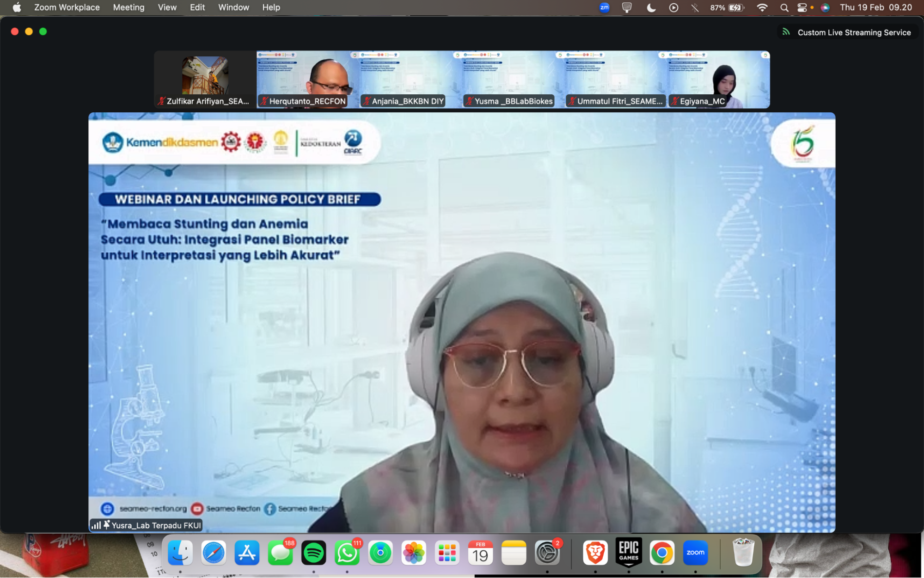Select Herqutanto_RECFON video thumbnail
Image resolution: width=924 pixels, height=578 pixels.
307,80
